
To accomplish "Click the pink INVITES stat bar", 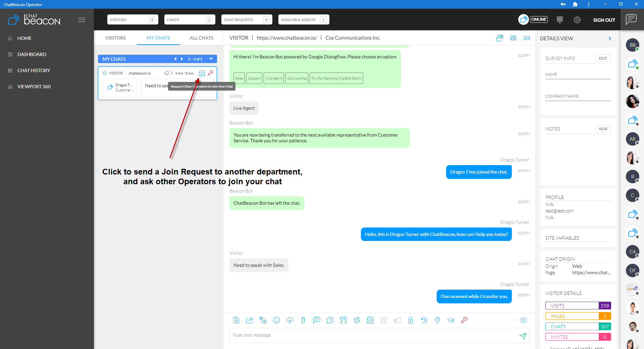I will pyautogui.click(x=578, y=337).
